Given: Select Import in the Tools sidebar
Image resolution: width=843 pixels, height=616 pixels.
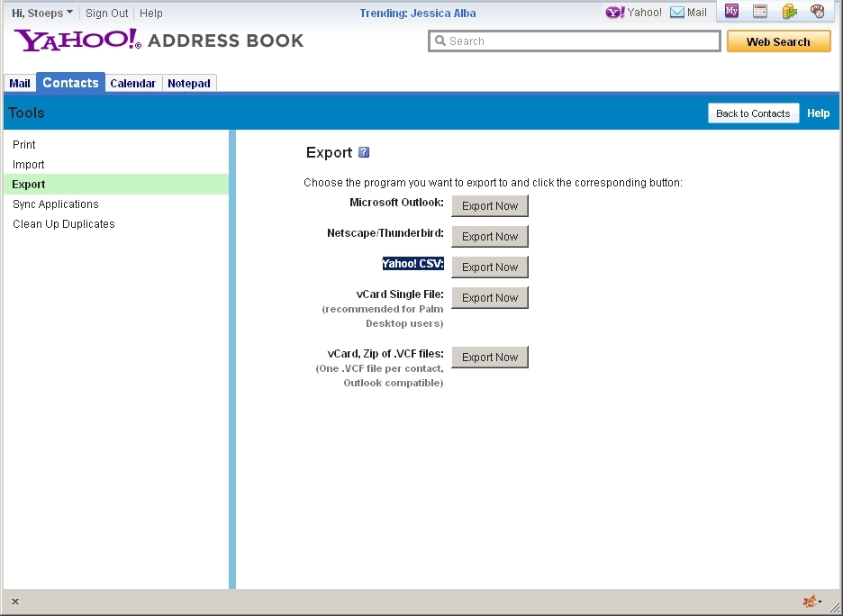Looking at the screenshot, I should click(x=29, y=165).
